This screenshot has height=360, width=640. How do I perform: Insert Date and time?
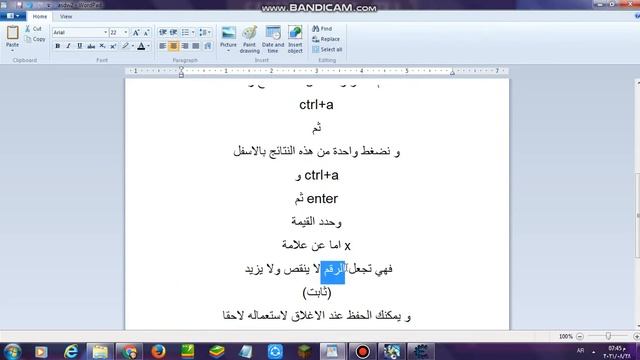point(273,40)
